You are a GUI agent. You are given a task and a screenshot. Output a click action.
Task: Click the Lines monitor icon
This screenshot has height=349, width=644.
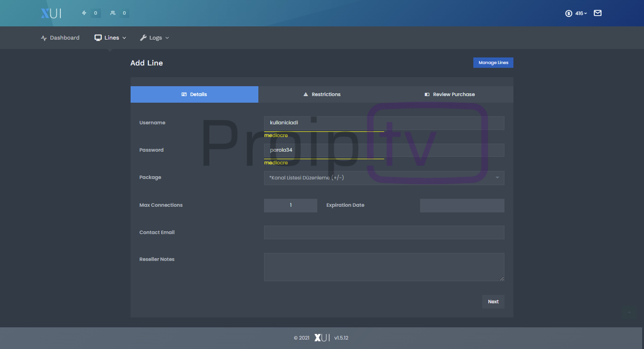(x=98, y=38)
